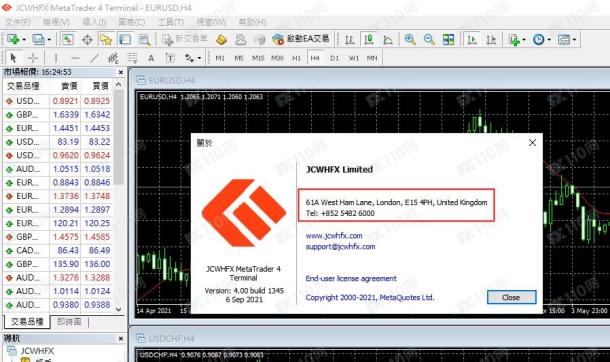Screen dimensions: 610x362
Task: Select the Equidistant Channel tool
Action: click(x=113, y=58)
